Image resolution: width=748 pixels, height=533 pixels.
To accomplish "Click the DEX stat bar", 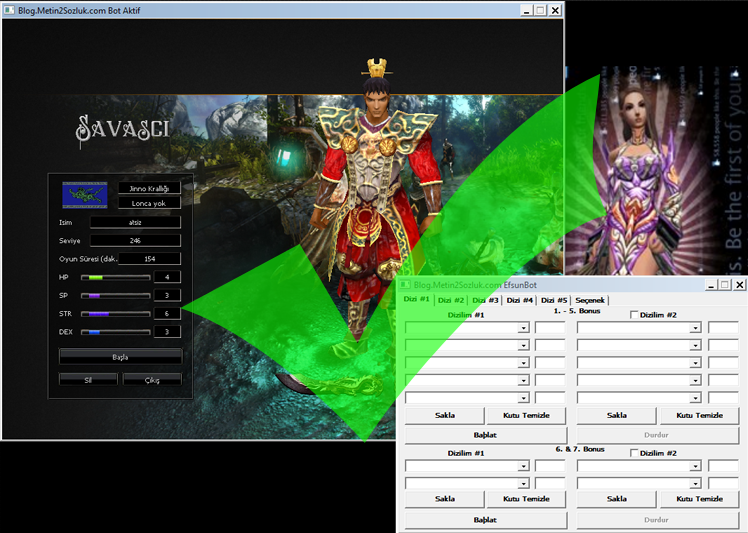I will [116, 332].
